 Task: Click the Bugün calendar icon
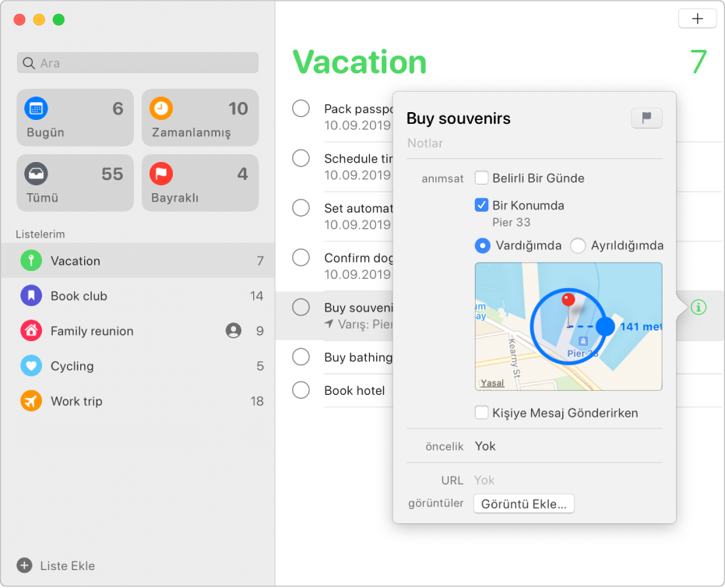(x=36, y=108)
